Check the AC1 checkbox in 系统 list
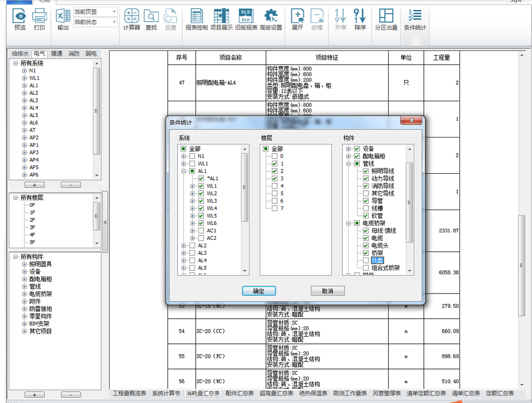This screenshot has height=403, width=532. [x=201, y=231]
